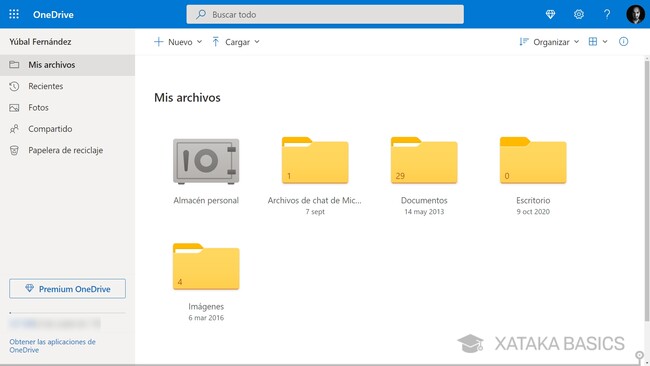The height and width of the screenshot is (366, 650).
Task: Focus the Buscar todo search field
Action: (x=325, y=15)
